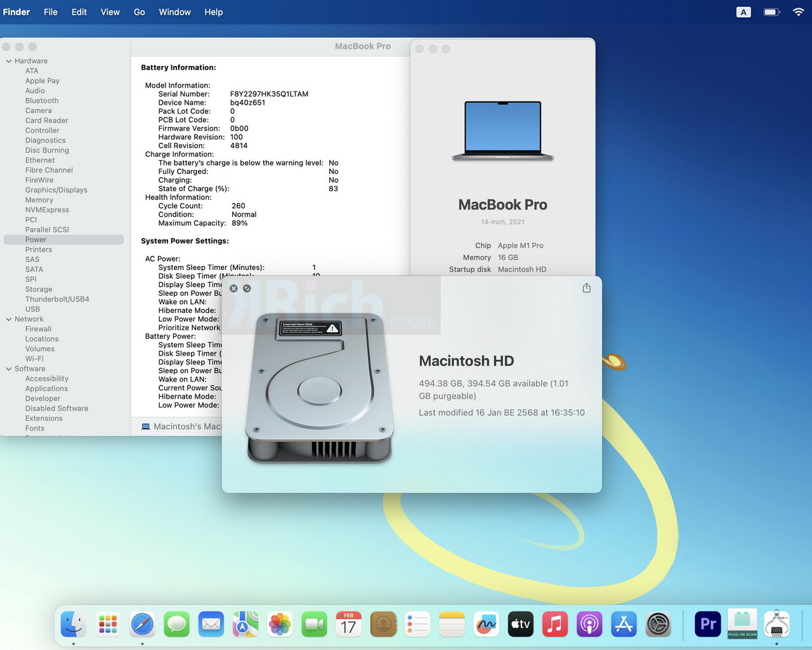Open Plug-In Scan item in Dock
Screen dimensions: 812x650
pyautogui.click(x=742, y=625)
